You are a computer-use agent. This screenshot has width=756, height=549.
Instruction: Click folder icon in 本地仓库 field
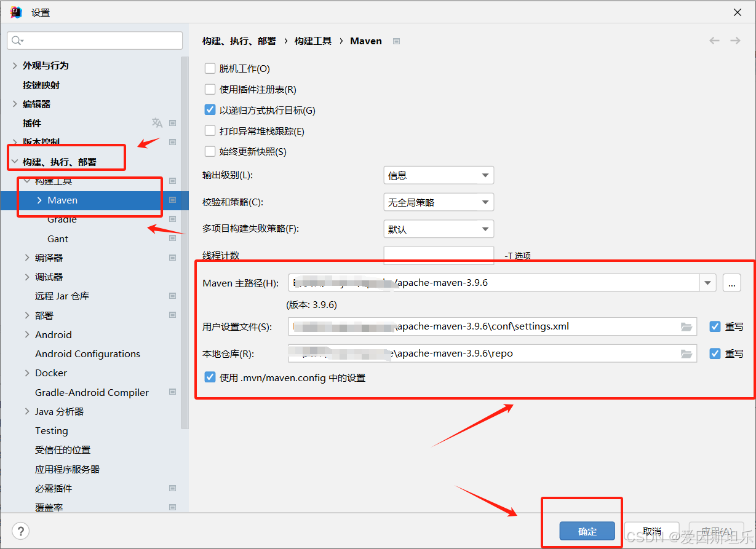(686, 354)
